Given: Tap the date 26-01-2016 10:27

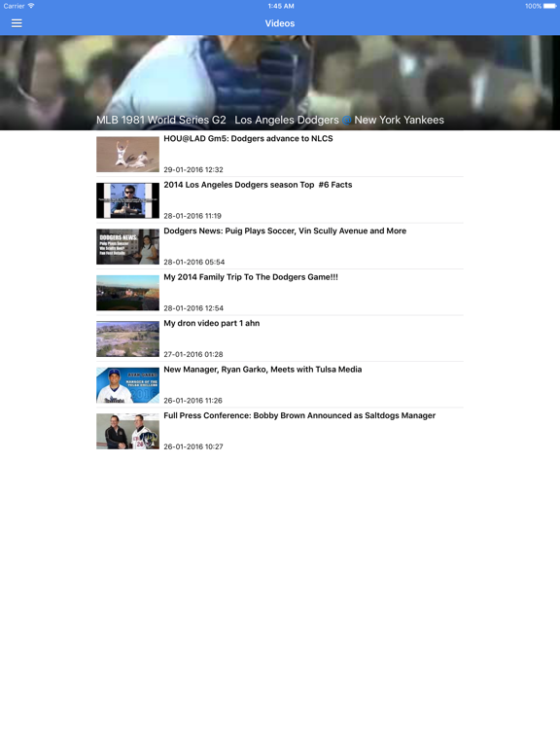Looking at the screenshot, I should point(192,446).
